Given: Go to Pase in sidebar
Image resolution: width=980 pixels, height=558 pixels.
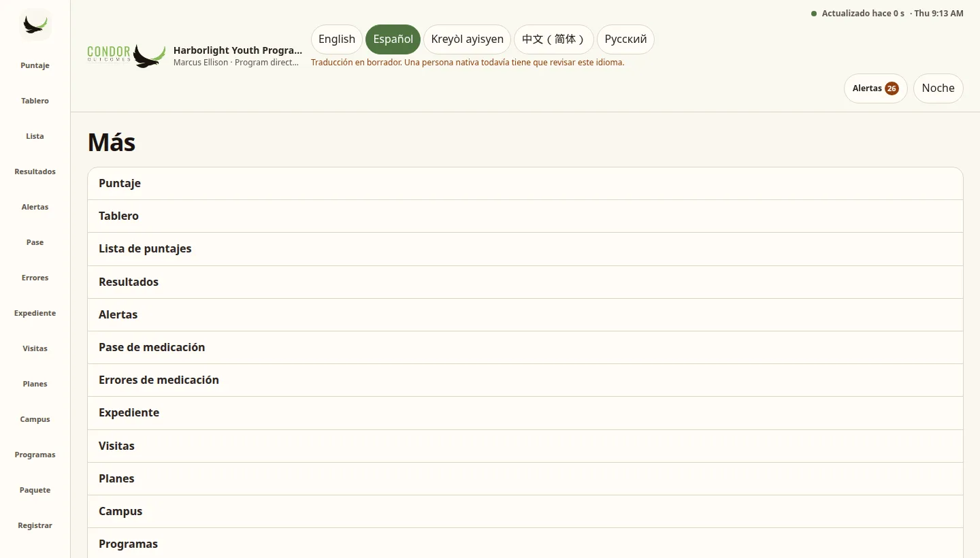Looking at the screenshot, I should click(x=35, y=242).
